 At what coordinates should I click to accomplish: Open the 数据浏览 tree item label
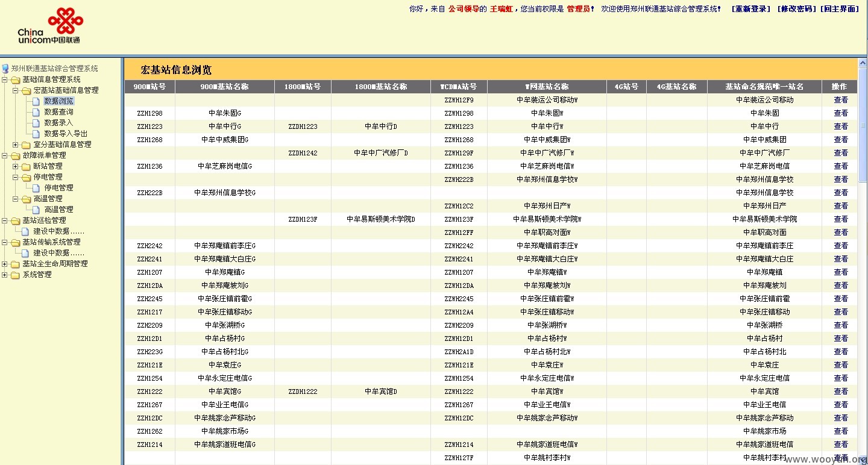tap(58, 101)
